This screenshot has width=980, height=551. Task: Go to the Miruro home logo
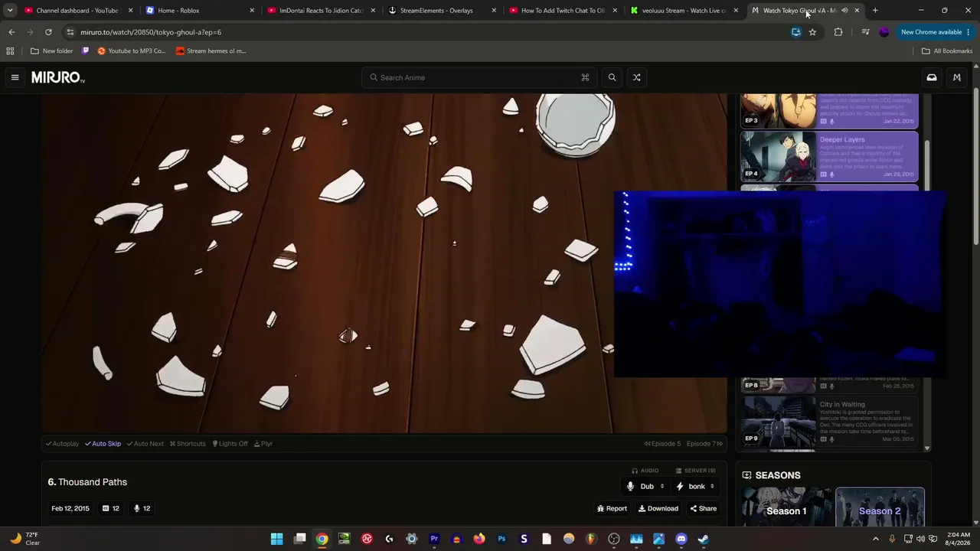point(58,77)
